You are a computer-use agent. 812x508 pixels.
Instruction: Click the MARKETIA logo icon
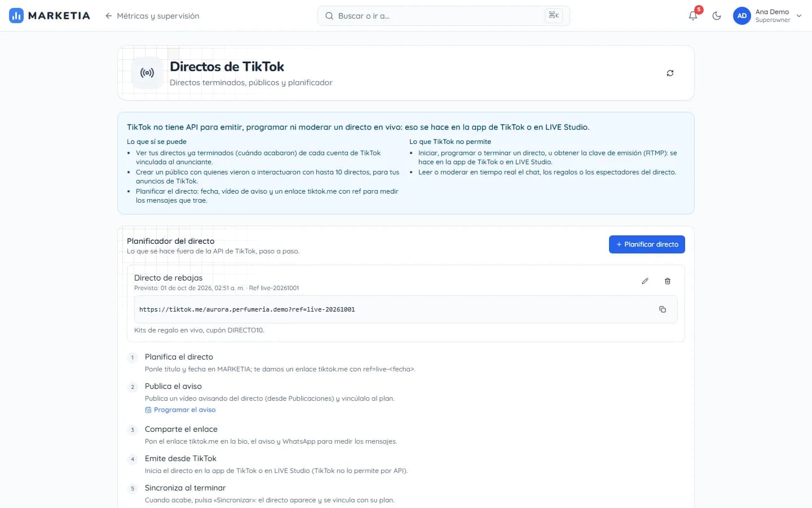16,16
